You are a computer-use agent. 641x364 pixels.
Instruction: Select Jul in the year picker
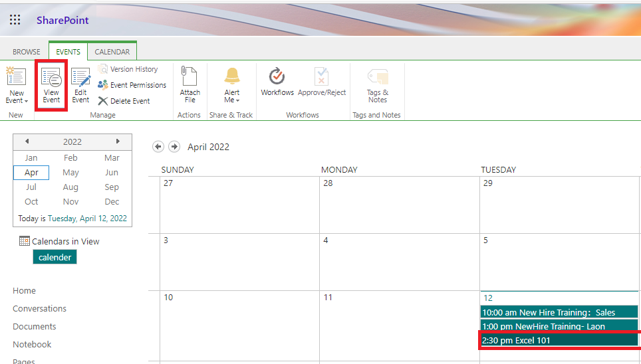(x=31, y=187)
